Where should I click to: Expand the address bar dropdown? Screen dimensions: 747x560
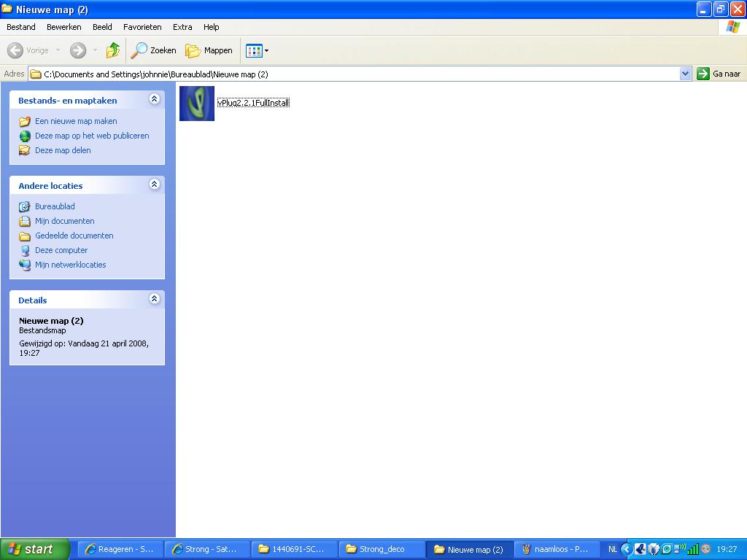685,74
